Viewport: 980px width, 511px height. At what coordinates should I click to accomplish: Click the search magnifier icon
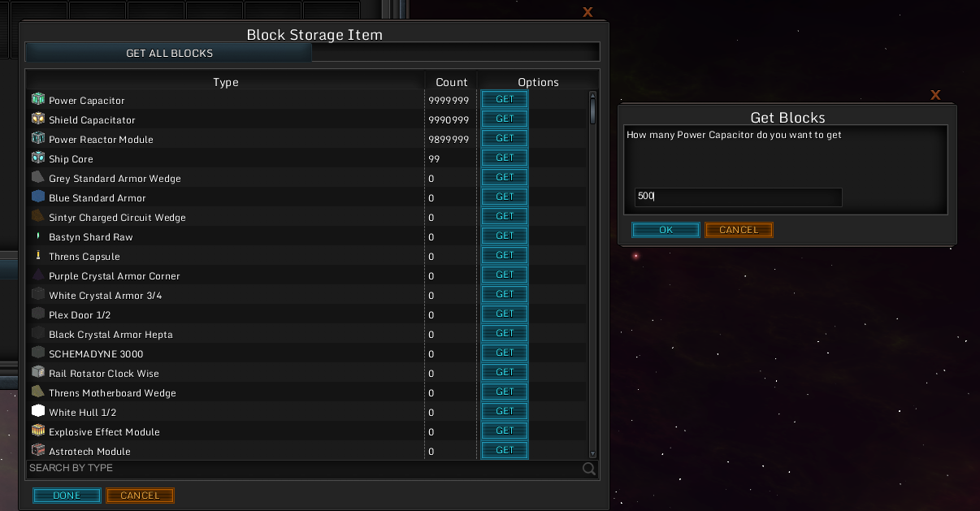click(589, 469)
